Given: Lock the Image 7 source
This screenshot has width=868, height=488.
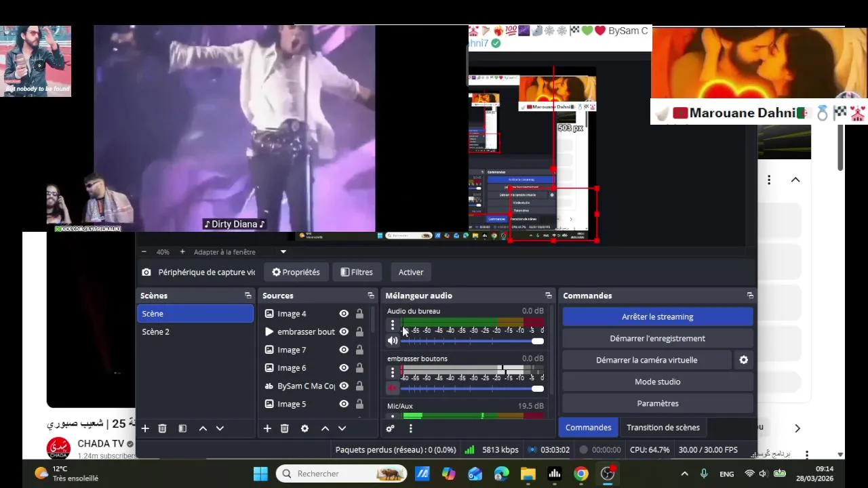Looking at the screenshot, I should pyautogui.click(x=359, y=350).
